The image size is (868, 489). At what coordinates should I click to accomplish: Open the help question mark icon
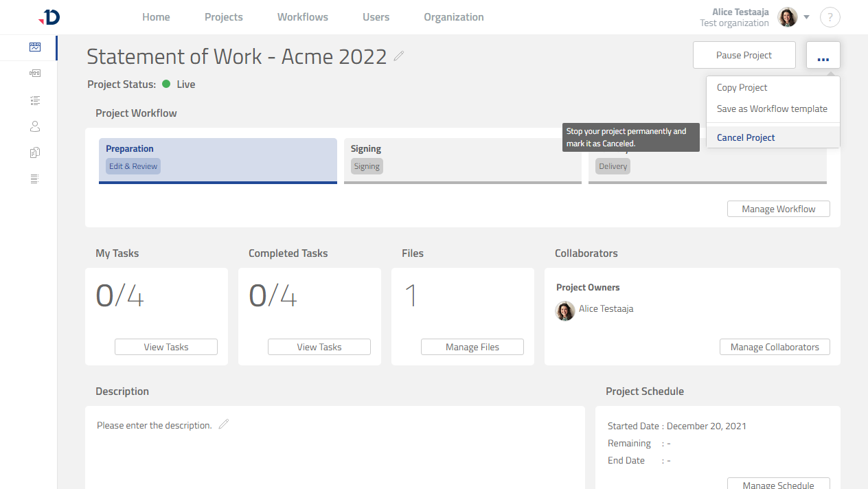pyautogui.click(x=830, y=17)
